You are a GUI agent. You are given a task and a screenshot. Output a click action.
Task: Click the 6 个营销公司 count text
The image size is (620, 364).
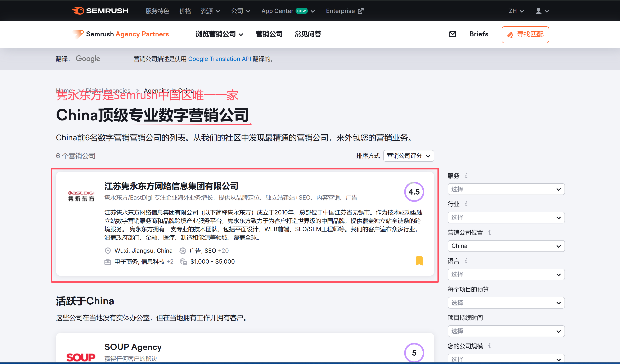(76, 156)
